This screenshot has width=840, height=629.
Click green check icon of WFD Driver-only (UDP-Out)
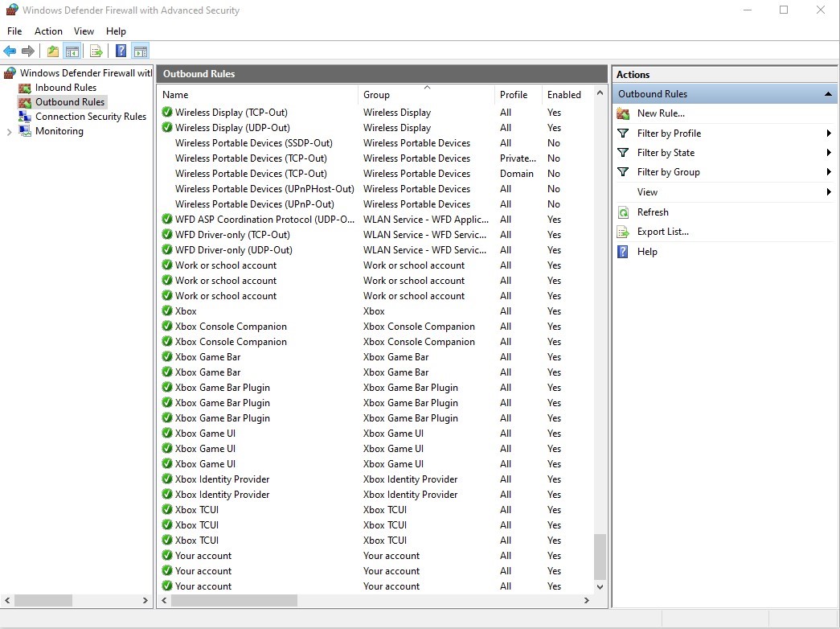[x=167, y=250]
